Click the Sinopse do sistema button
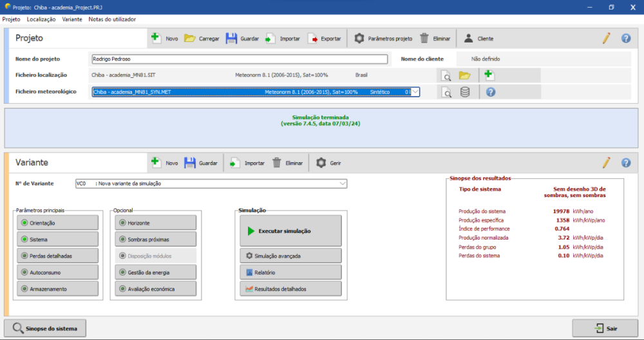Viewport: 644px width, 340px height. pos(45,328)
